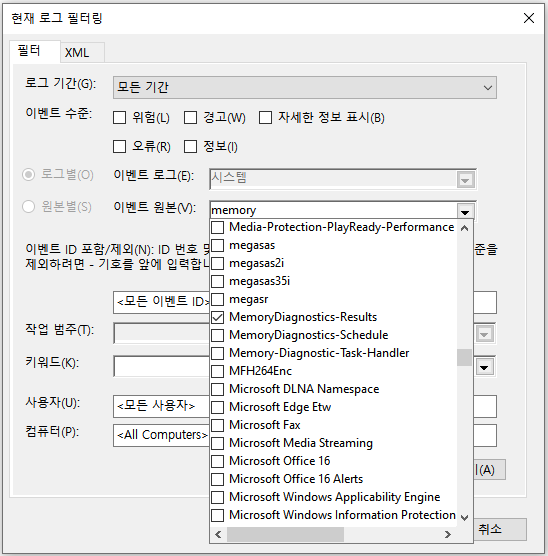This screenshot has height=556, width=548.
Task: Check the megasas35i source
Action: pos(217,281)
